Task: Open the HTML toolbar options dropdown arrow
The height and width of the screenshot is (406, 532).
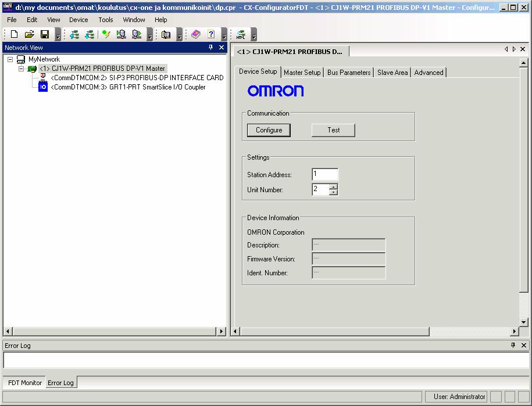Action: [253, 34]
